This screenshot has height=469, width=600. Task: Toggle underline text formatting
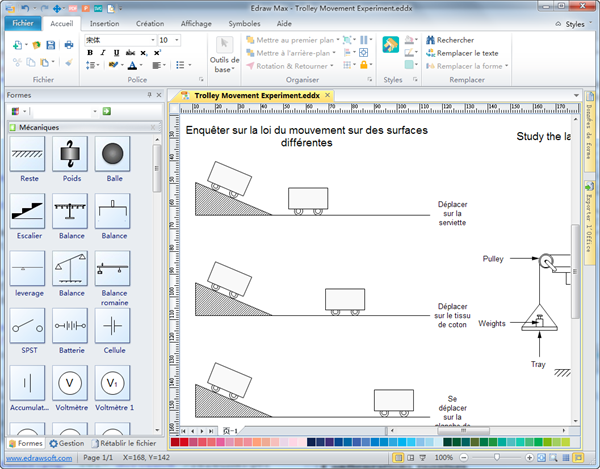114,53
